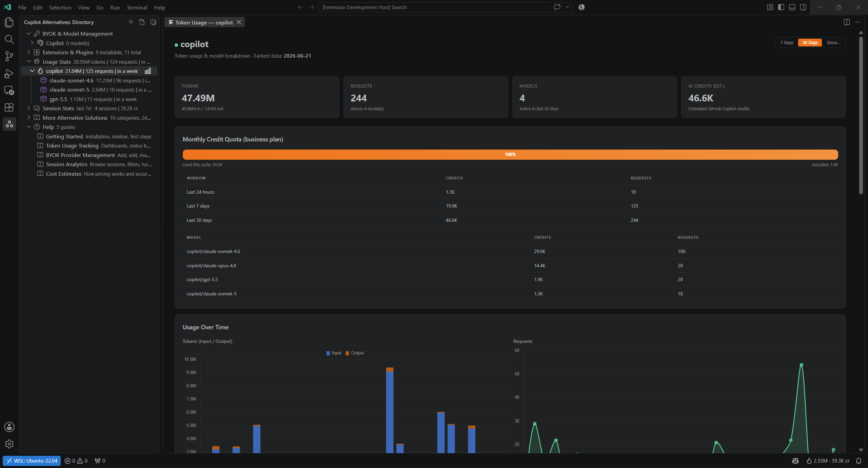Open the editor More Actions ellipsis
This screenshot has width=868, height=468.
click(858, 22)
